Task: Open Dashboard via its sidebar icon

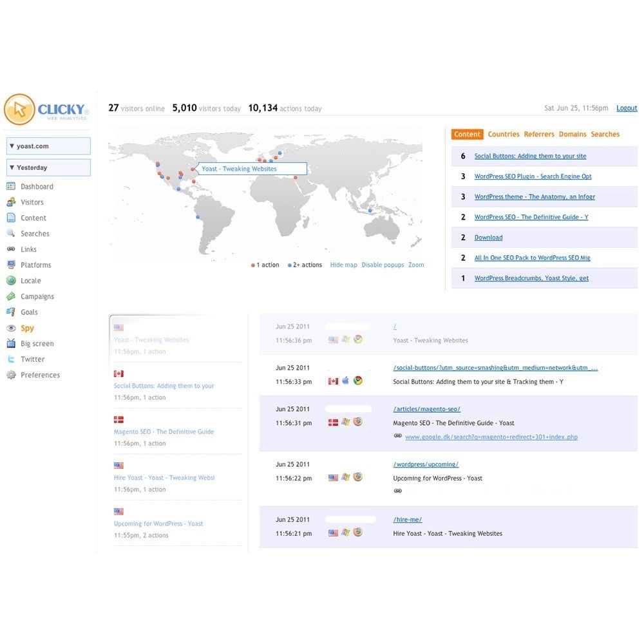Action: [11, 186]
